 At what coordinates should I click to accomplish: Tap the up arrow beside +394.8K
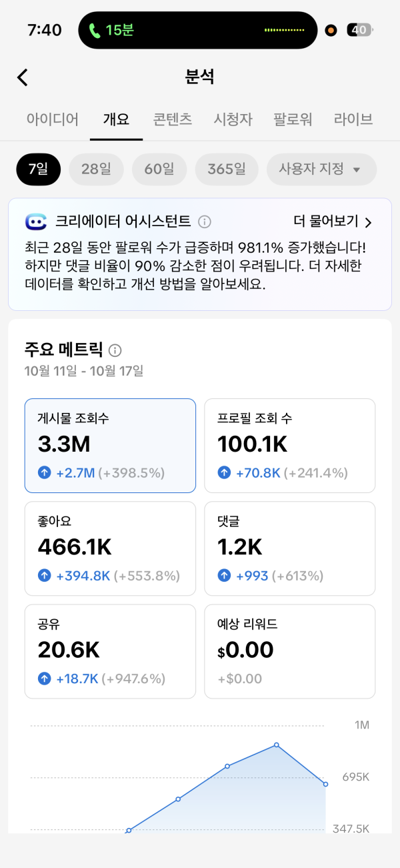coord(45,576)
